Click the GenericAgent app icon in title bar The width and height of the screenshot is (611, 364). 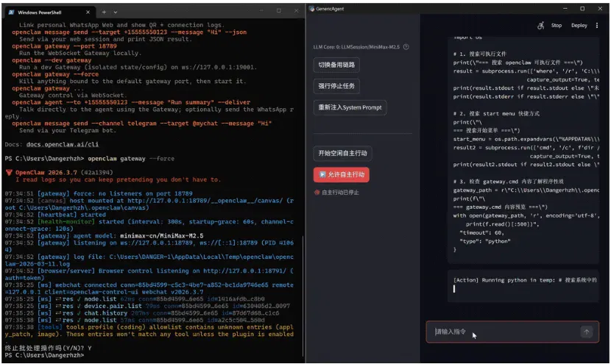click(x=311, y=9)
